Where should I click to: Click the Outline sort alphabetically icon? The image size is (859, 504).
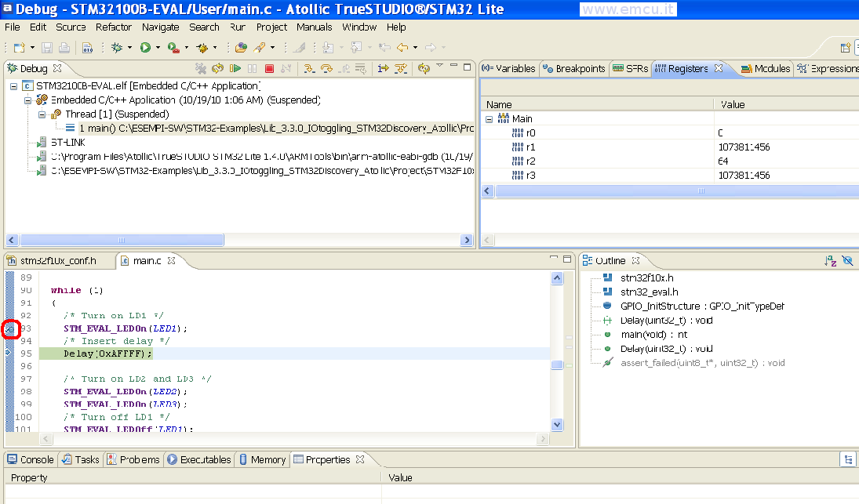(x=831, y=260)
